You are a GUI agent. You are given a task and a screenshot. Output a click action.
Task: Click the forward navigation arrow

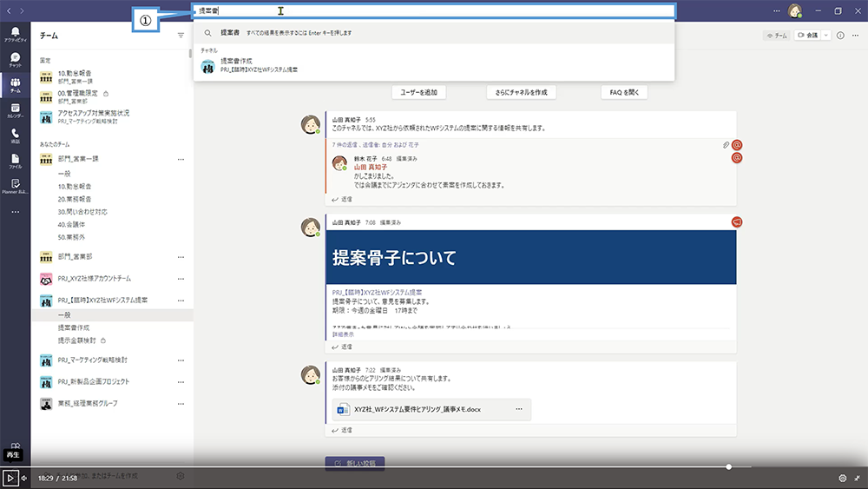(22, 10)
